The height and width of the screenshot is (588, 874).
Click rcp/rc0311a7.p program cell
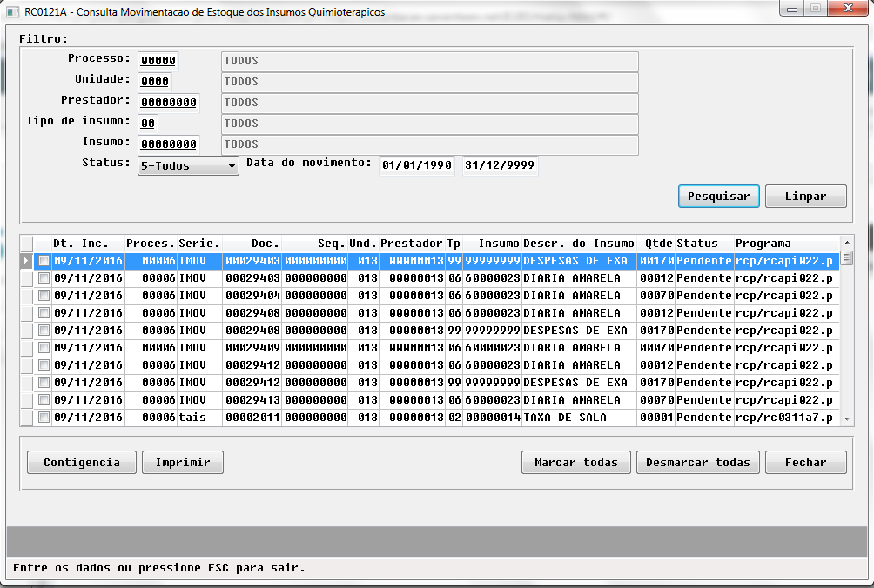click(786, 417)
